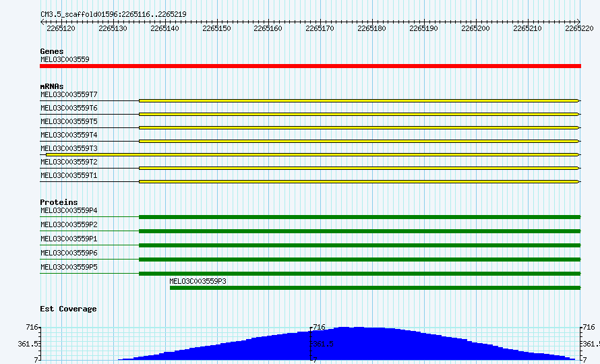Select the MELO3C003559T7 mRNA track bar
This screenshot has height=364, width=600.
[359, 100]
